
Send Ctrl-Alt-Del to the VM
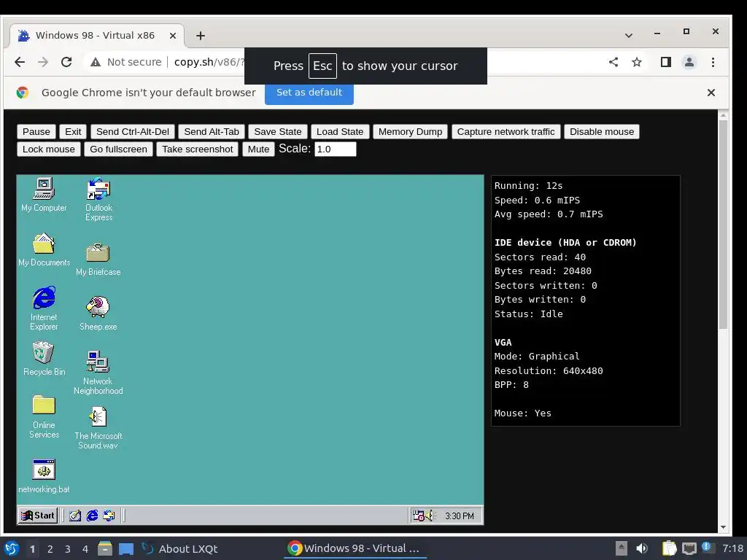pos(133,132)
